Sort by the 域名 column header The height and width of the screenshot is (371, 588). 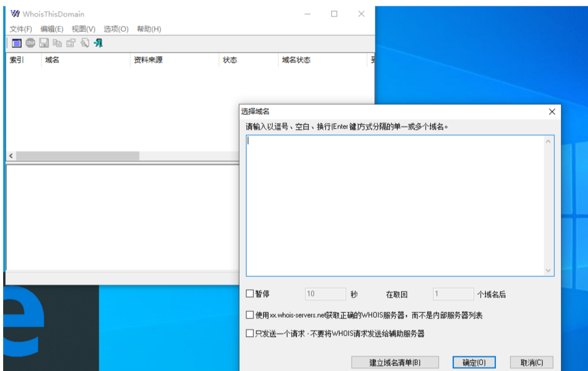click(x=85, y=60)
